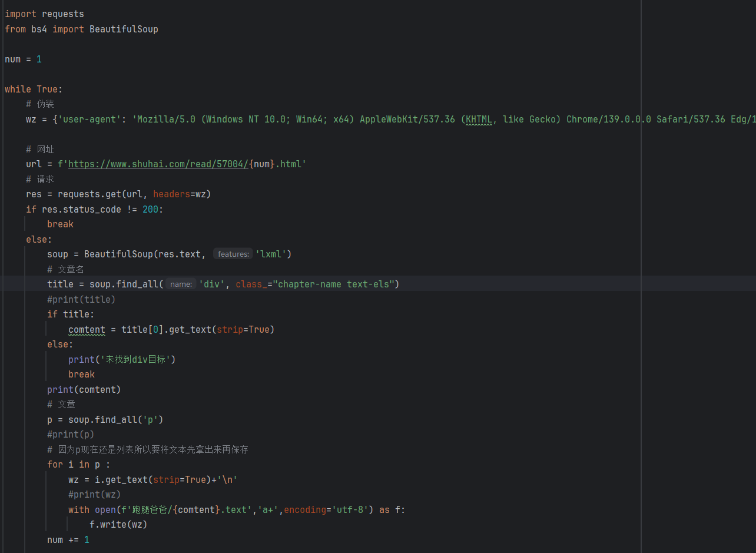Click the '{num}' placeholder in the url
This screenshot has width=756, height=553.
click(x=262, y=164)
